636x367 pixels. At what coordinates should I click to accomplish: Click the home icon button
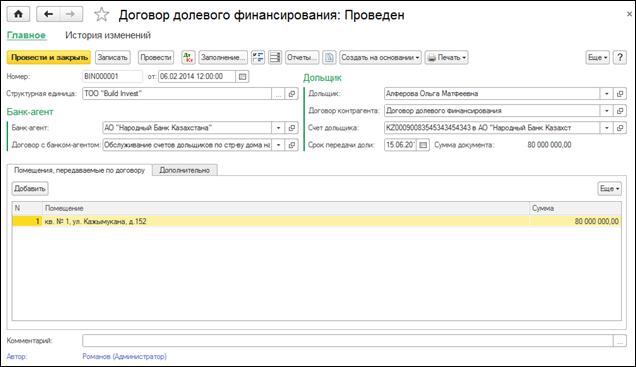(x=18, y=14)
